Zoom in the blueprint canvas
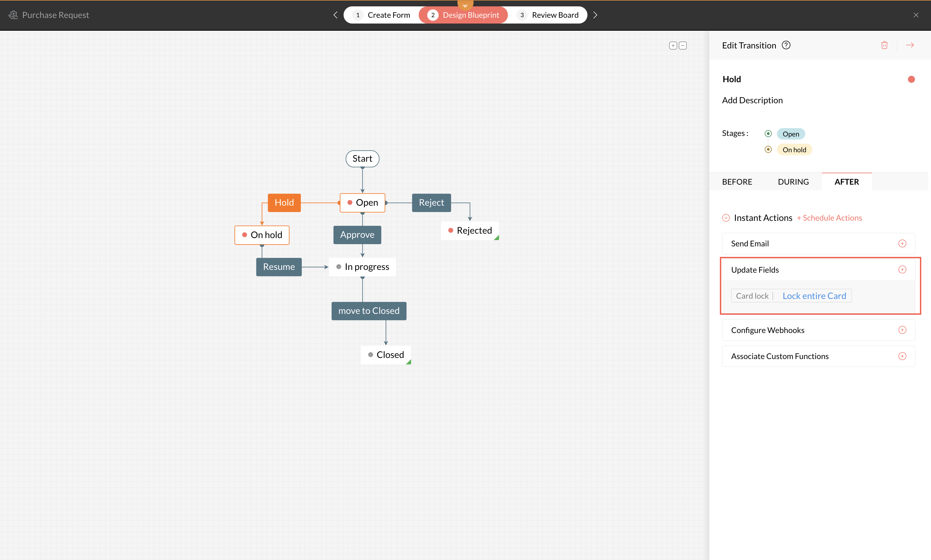 (x=673, y=46)
